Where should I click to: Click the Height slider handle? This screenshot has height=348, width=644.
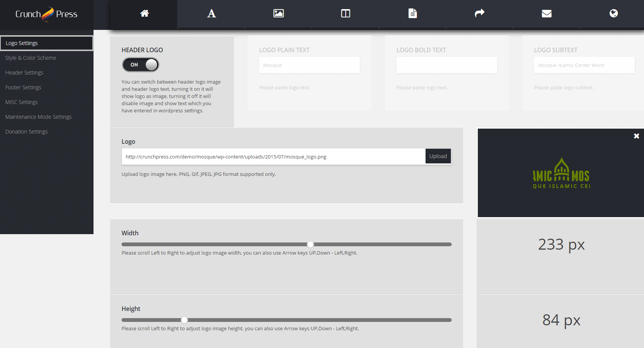pyautogui.click(x=184, y=320)
